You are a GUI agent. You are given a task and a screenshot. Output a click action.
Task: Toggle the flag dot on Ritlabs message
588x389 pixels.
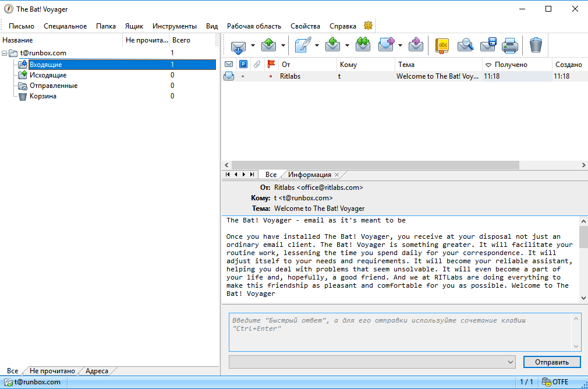click(271, 76)
